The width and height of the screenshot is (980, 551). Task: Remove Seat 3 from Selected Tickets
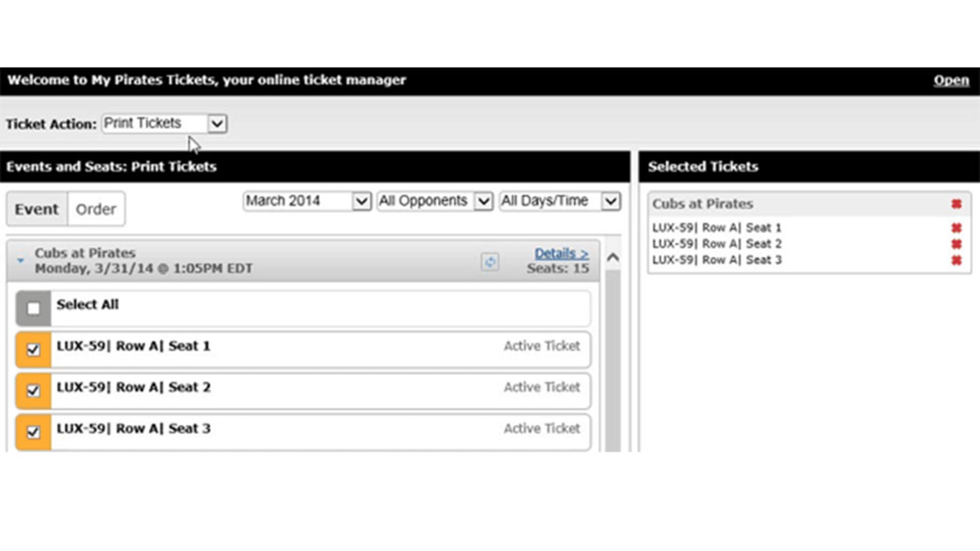coord(956,260)
